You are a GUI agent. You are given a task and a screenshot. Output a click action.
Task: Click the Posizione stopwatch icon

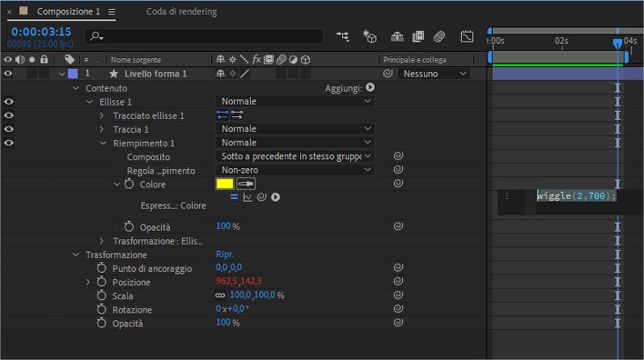pyautogui.click(x=102, y=281)
